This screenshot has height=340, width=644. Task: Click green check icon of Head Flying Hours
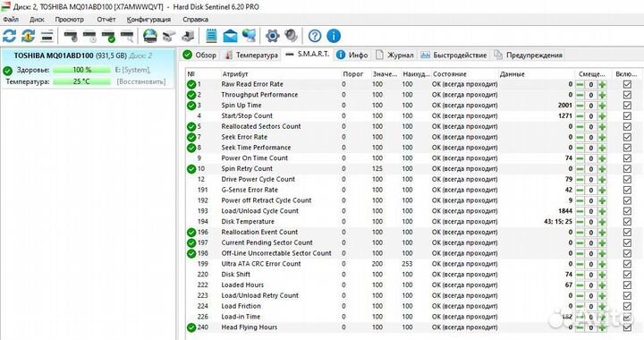coord(191,327)
